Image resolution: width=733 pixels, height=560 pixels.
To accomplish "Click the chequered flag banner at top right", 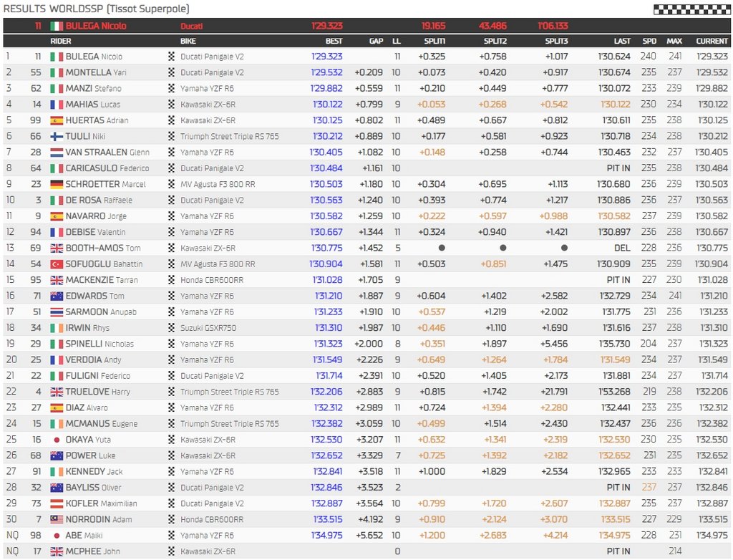I will 691,9.
